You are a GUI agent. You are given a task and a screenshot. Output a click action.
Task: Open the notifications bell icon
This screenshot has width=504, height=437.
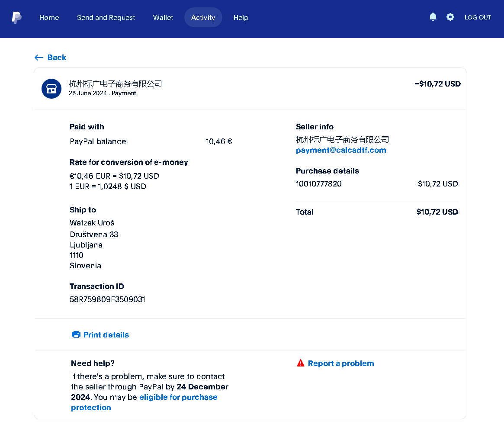(433, 17)
